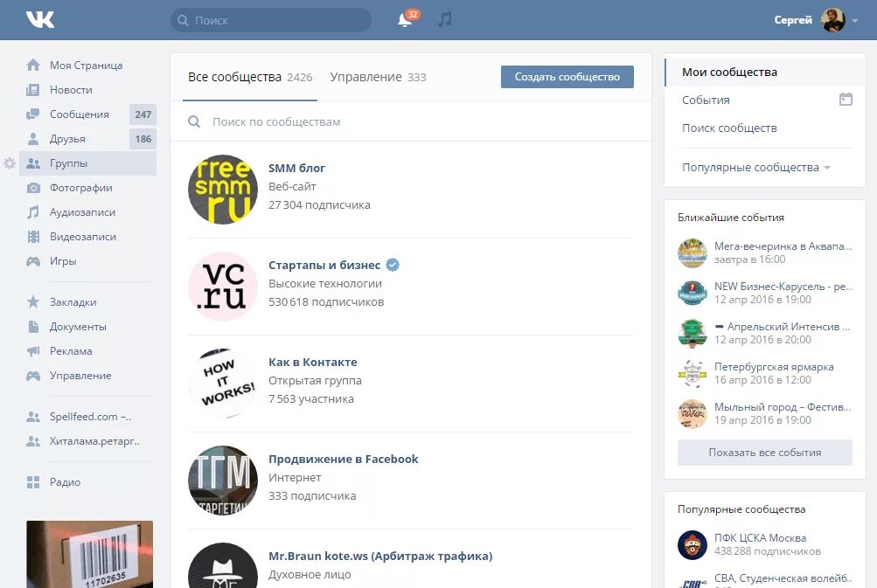Viewport: 877px width, 588px height.
Task: Click Показать все события button
Action: (x=764, y=453)
